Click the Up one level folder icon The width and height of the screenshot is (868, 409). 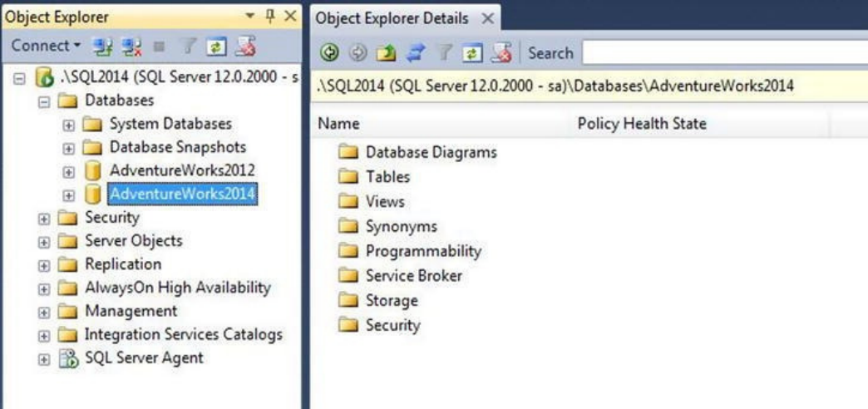click(385, 53)
